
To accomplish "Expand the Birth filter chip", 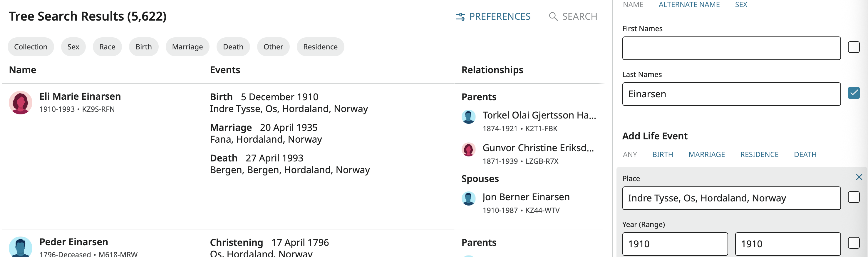I will pos(144,46).
